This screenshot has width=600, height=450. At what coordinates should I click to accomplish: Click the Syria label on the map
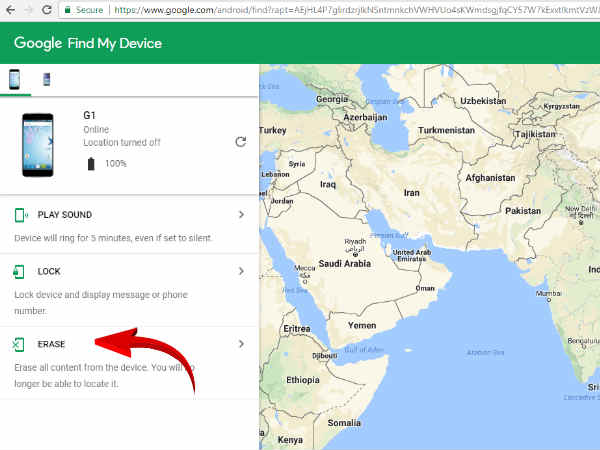(297, 164)
